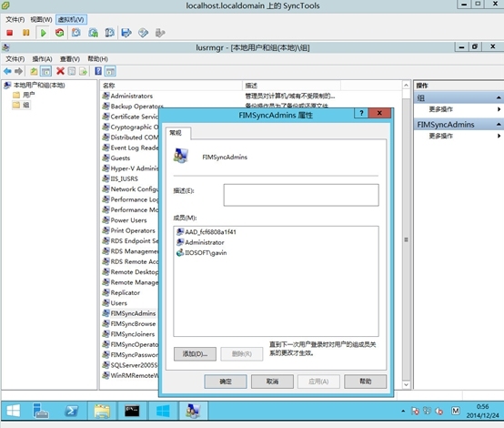Open PowerShell from taskbar
The image size is (504, 428).
71,411
